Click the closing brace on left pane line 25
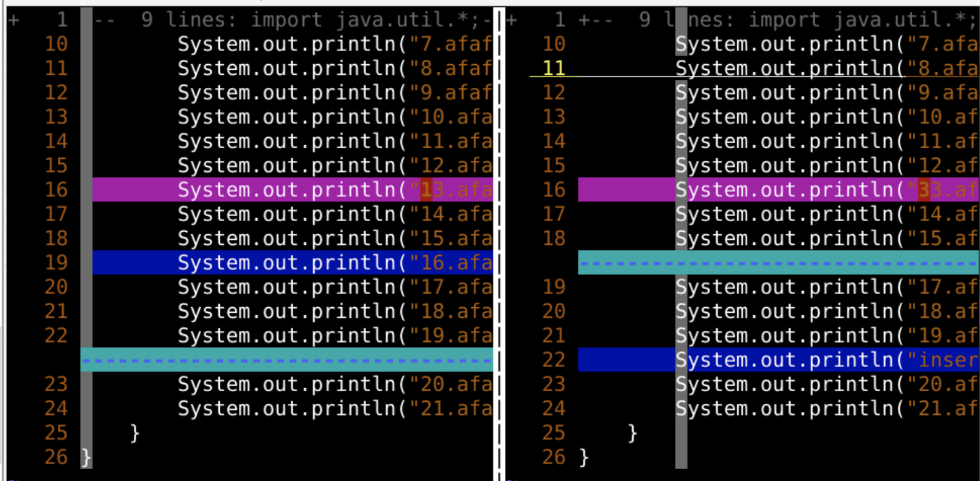980x481 pixels. pyautogui.click(x=134, y=433)
